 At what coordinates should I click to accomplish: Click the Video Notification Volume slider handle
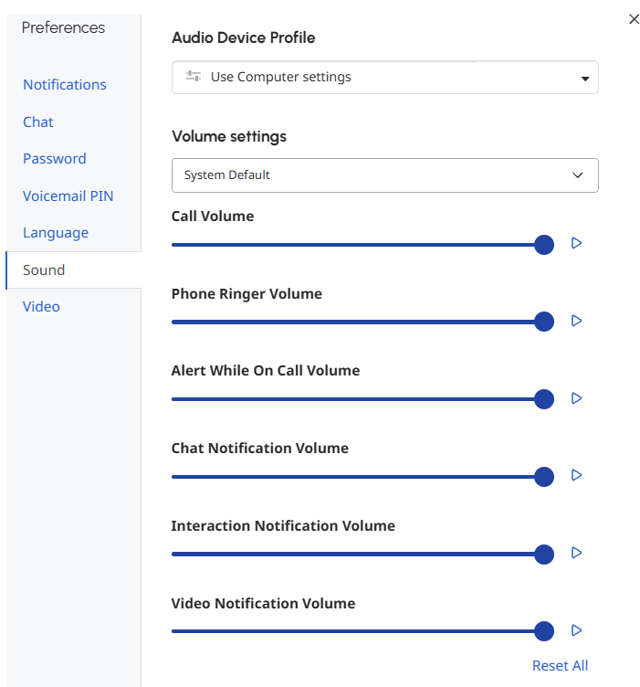544,631
